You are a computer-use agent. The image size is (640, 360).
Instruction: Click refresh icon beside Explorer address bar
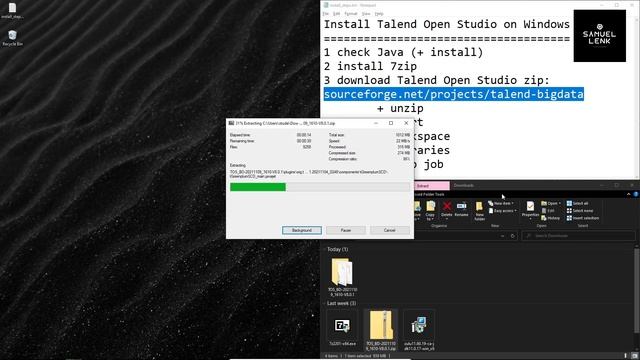coord(513,236)
